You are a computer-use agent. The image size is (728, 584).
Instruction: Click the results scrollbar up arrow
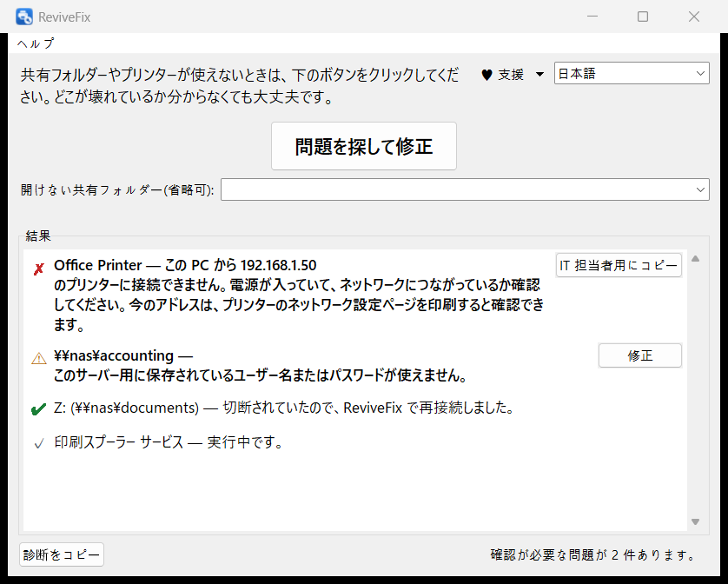click(x=696, y=259)
